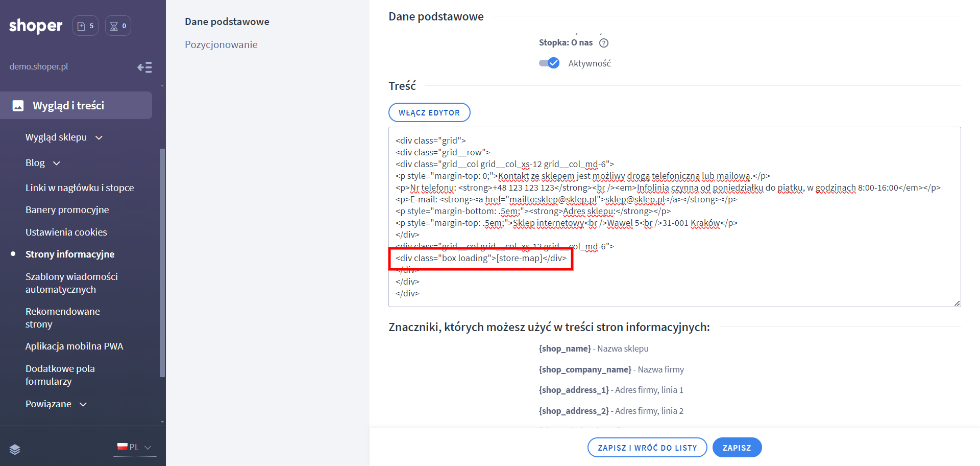
Task: Click the Wygląd i treści image icon
Action: point(18,106)
